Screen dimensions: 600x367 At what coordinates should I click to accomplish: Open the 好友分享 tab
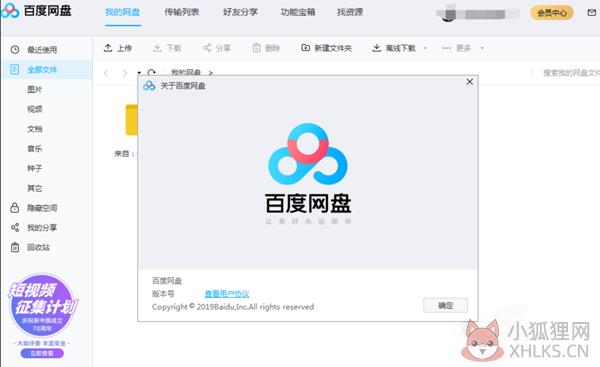pos(240,12)
